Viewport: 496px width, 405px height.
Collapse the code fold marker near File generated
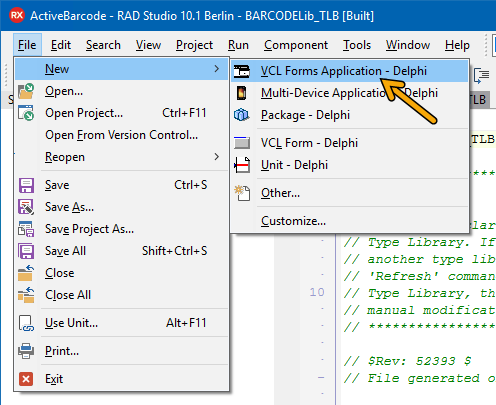(321, 378)
